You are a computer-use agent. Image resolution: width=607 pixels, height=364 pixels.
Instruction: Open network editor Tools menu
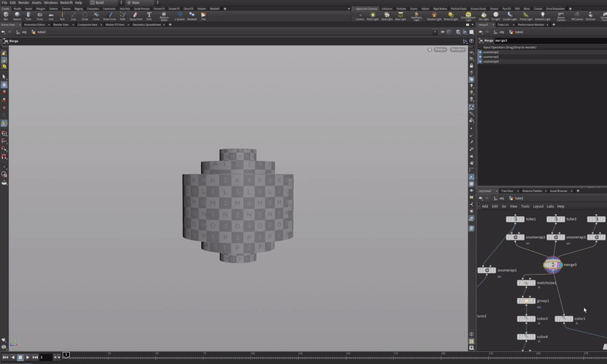(525, 206)
